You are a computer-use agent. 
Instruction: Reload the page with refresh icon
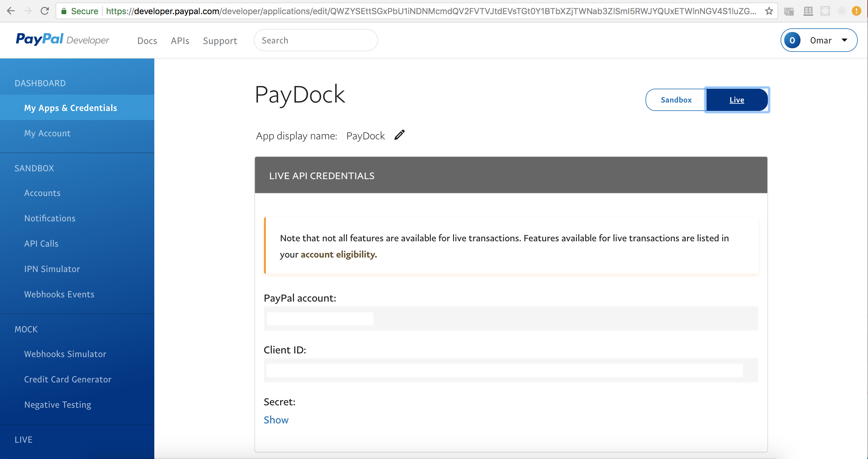pos(45,11)
